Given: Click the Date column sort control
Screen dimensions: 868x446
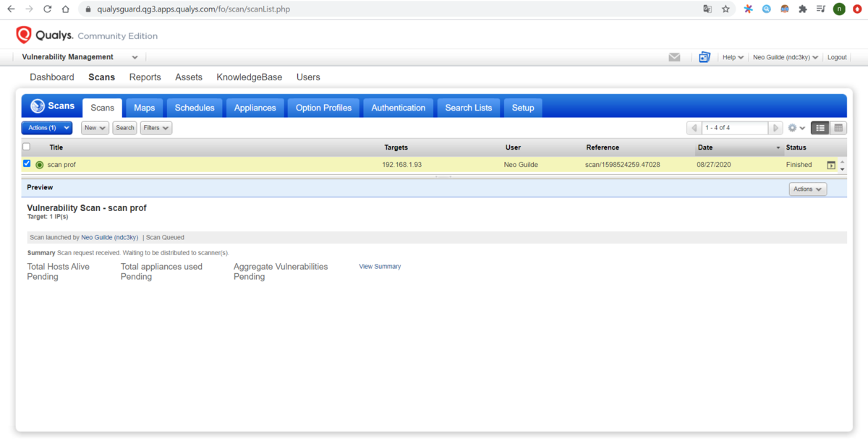Looking at the screenshot, I should (x=778, y=147).
